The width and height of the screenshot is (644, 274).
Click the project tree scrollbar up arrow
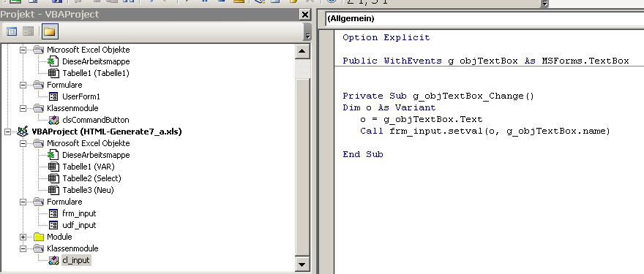(x=302, y=51)
